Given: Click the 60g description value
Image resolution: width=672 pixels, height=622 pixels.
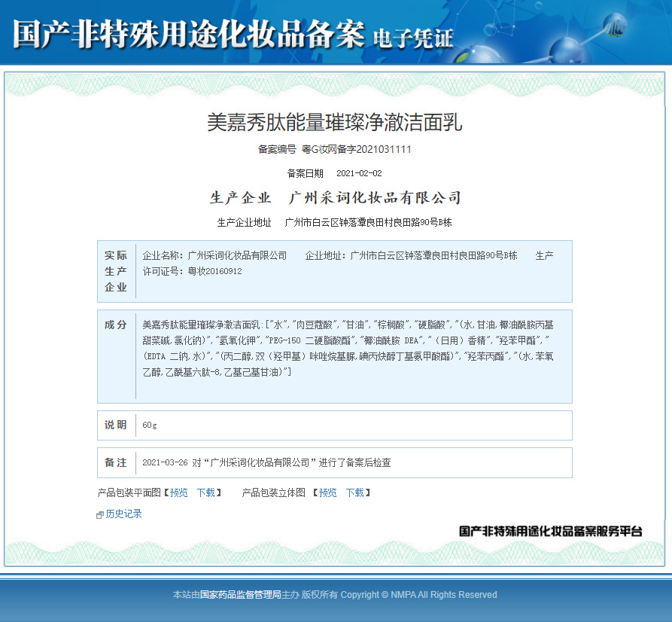Looking at the screenshot, I should click(x=150, y=425).
